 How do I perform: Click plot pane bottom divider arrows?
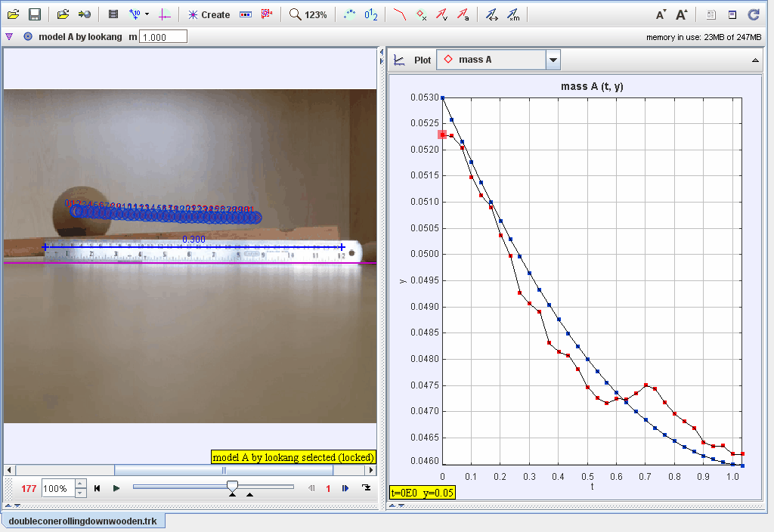click(x=396, y=506)
